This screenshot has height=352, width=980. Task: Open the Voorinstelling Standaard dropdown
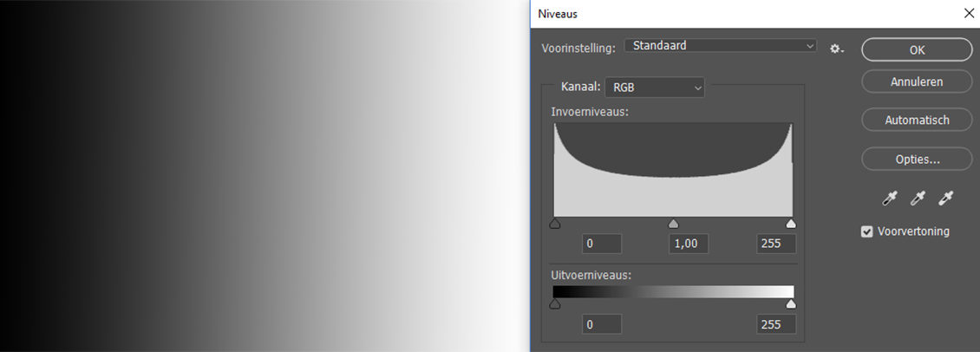(721, 46)
